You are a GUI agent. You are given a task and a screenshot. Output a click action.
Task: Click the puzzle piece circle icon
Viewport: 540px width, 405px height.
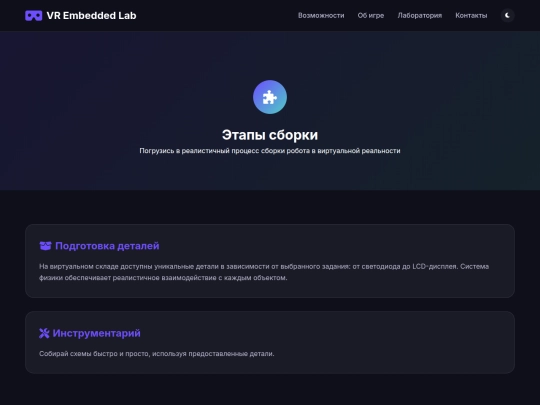(270, 97)
